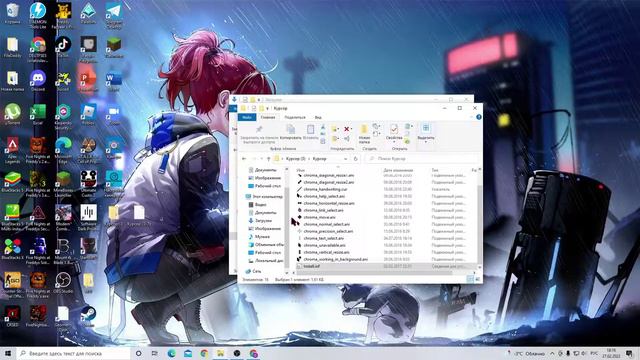Select file chroma_link_select.ani
The image size is (640, 360).
pyautogui.click(x=323, y=210)
